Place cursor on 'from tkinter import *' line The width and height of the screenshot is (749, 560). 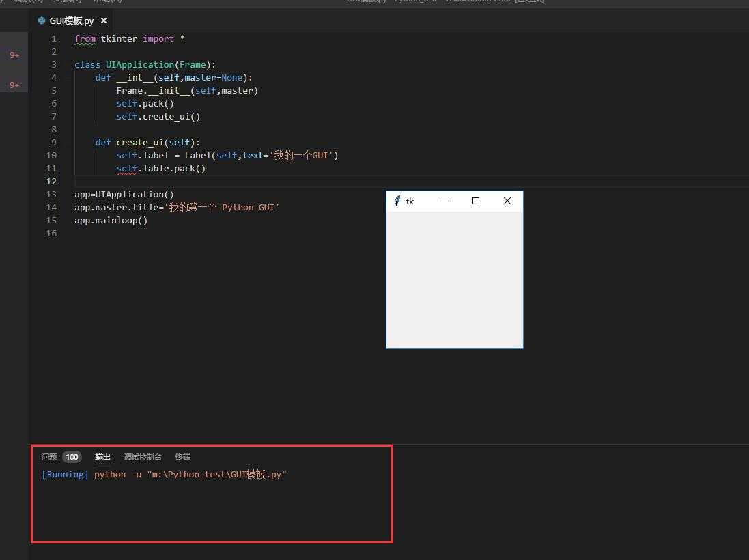[130, 39]
